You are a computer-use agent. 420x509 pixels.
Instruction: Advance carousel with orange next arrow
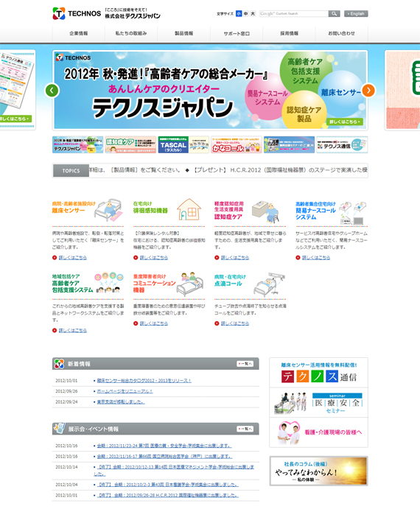pyautogui.click(x=368, y=91)
